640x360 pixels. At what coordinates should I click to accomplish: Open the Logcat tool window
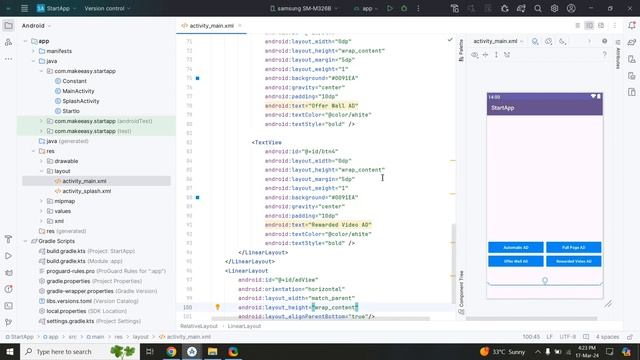8,273
